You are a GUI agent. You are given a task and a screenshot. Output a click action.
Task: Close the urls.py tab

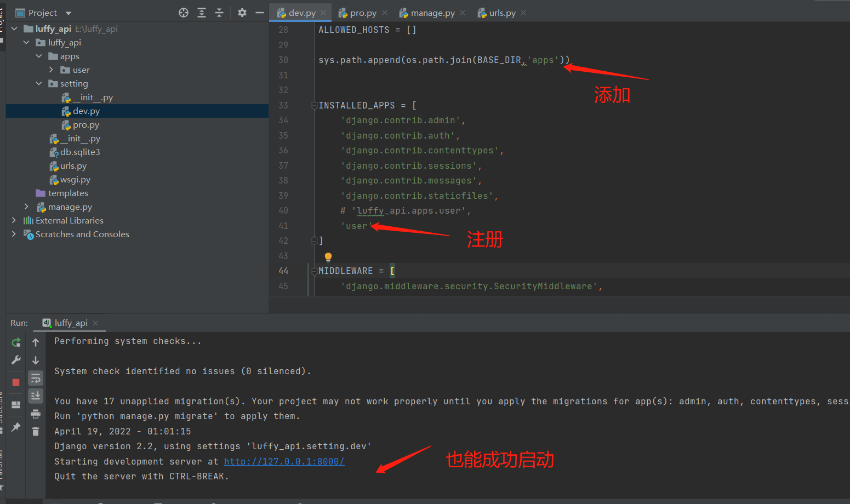523,13
